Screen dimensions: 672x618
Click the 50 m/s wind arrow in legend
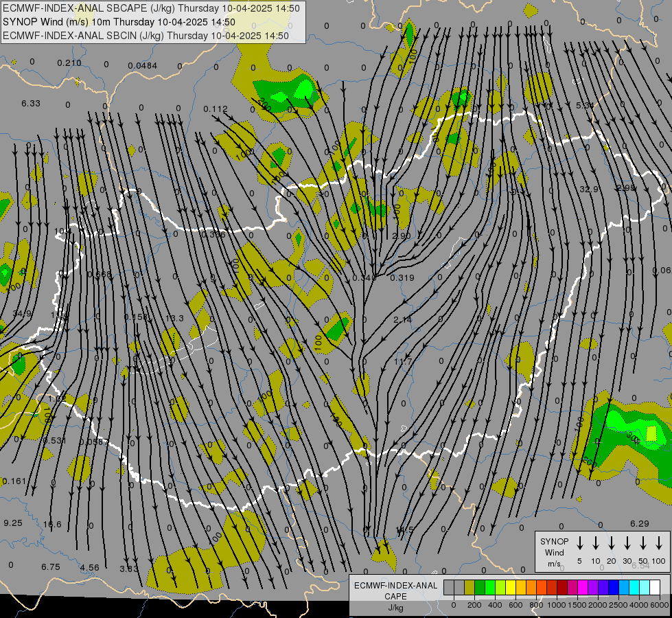(643, 543)
